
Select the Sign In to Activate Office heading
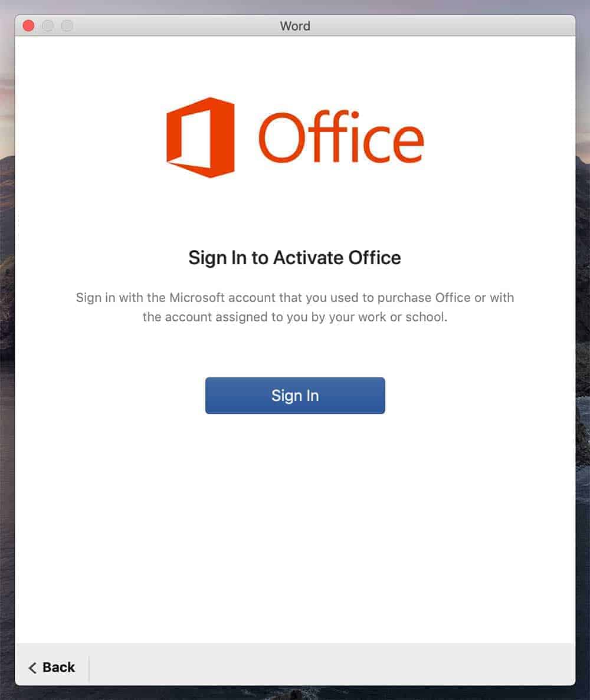295,258
